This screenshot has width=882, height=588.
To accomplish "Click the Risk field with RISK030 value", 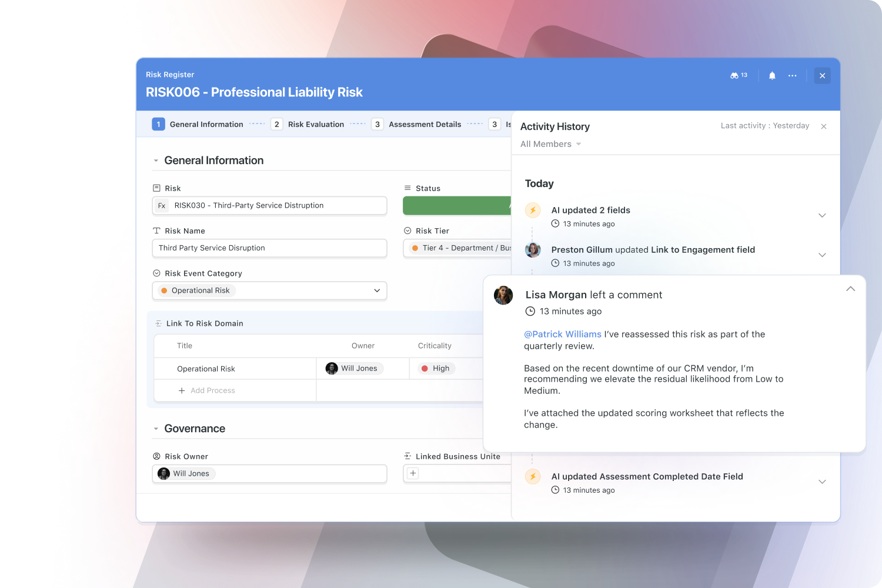I will coord(269,205).
